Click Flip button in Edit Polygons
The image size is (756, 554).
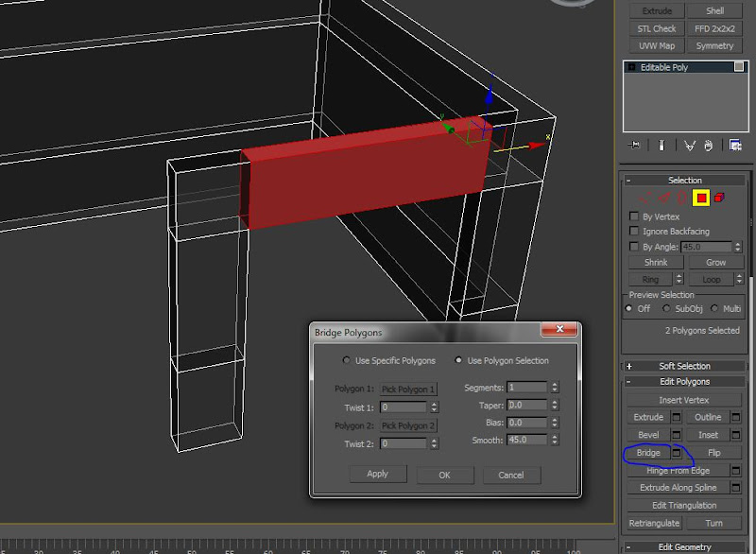[x=714, y=453]
